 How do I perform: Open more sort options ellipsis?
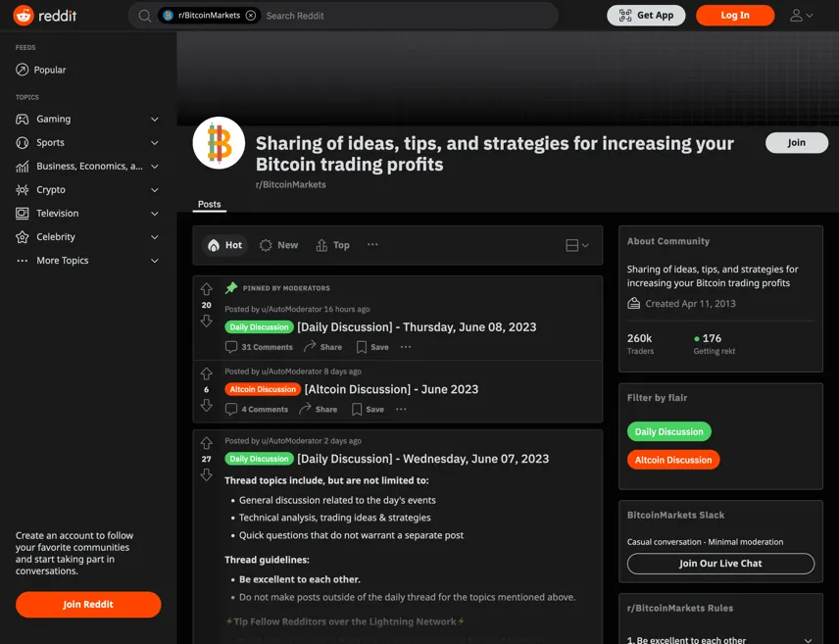372,245
